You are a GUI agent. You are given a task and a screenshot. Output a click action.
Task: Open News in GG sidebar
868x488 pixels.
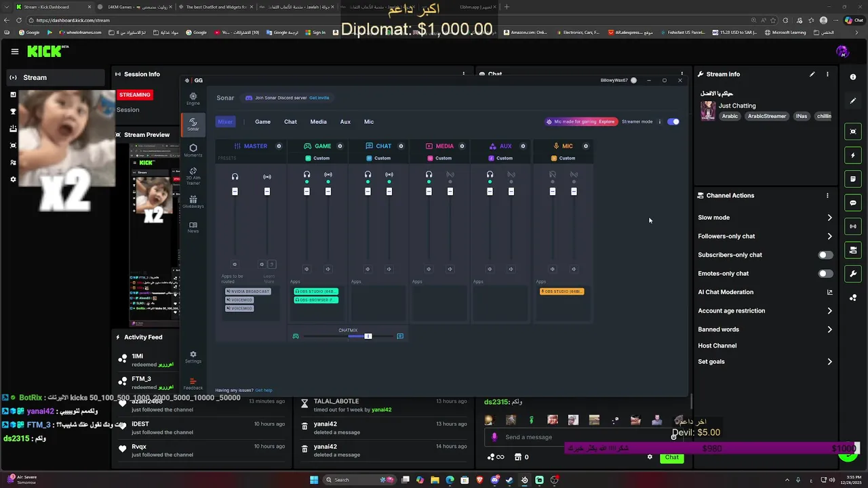(x=193, y=227)
